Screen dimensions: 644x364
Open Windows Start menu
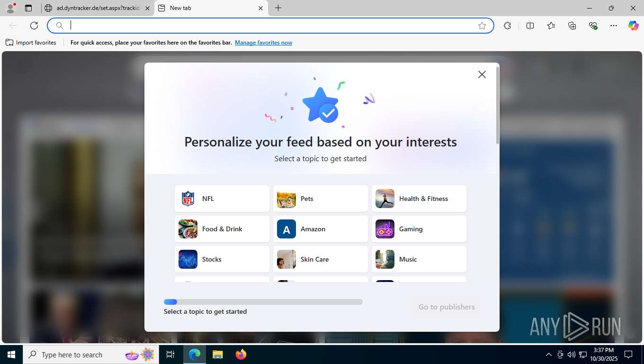coord(11,355)
